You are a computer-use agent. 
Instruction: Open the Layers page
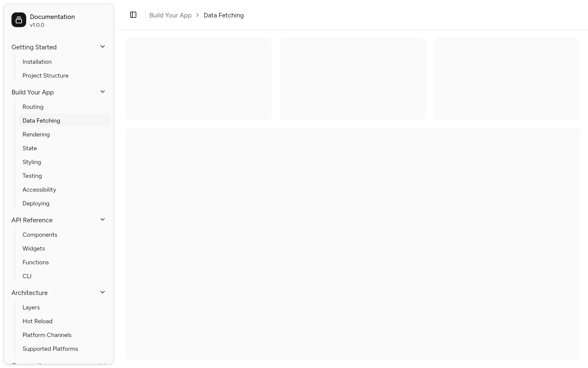coord(64,307)
